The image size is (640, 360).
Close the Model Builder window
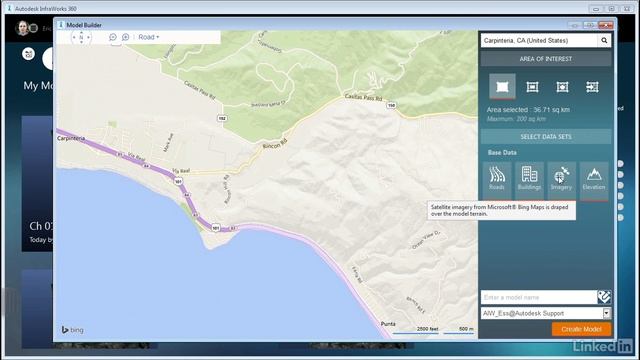pyautogui.click(x=606, y=25)
